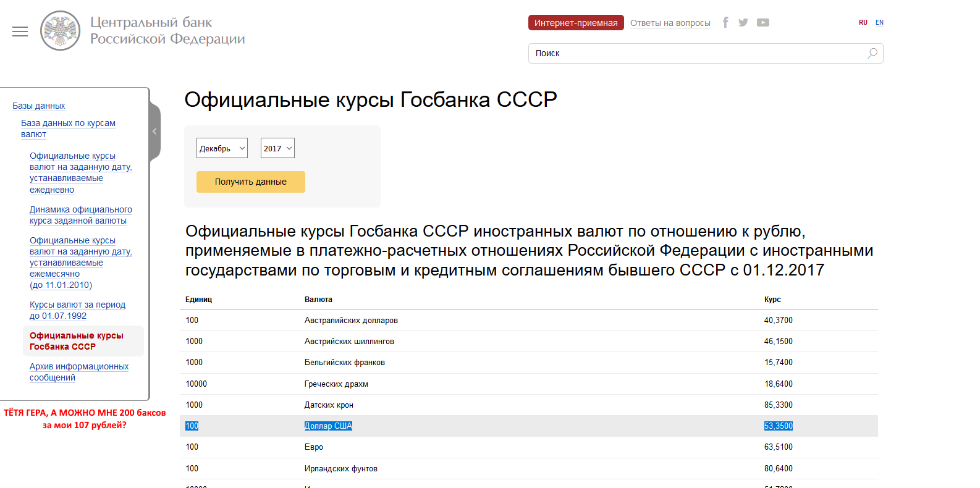Click the rate value 85,3300
The height and width of the screenshot is (488, 980).
coord(779,405)
